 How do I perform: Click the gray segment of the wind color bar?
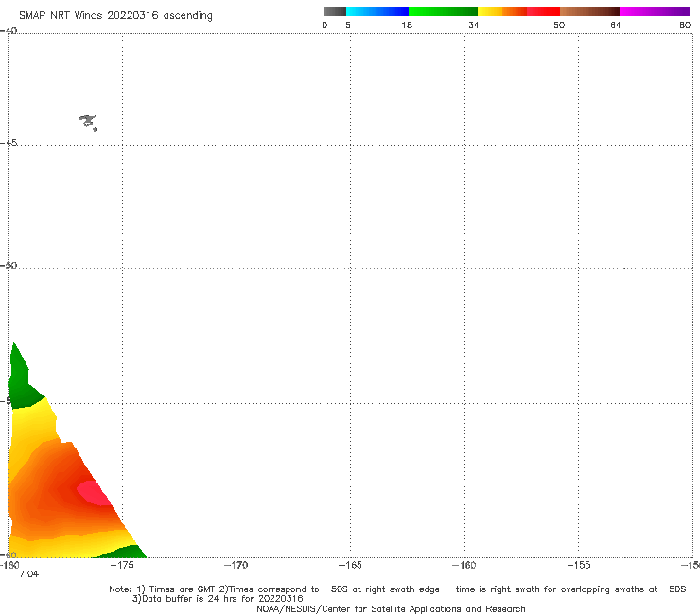point(334,11)
